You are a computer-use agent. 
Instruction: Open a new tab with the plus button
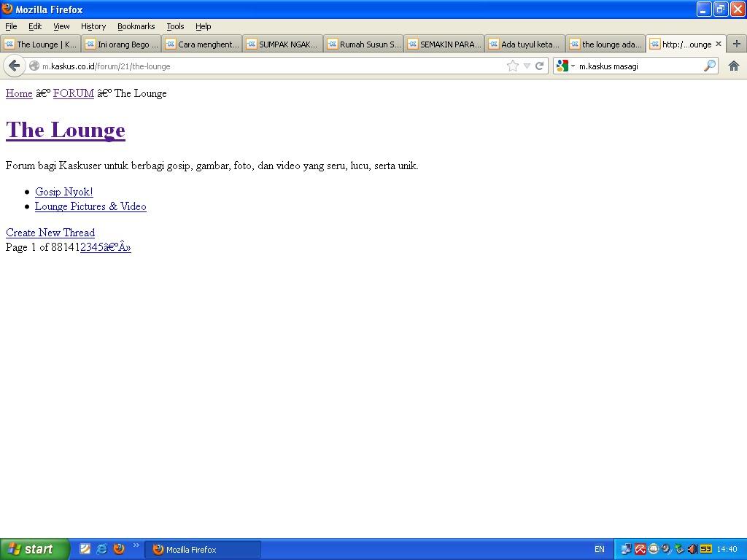[x=736, y=44]
